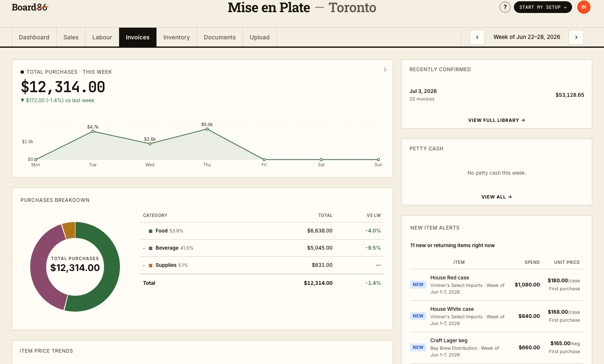Viewport: 604px width, 364px height.
Task: Click the Friday chart data point
Action: click(264, 160)
